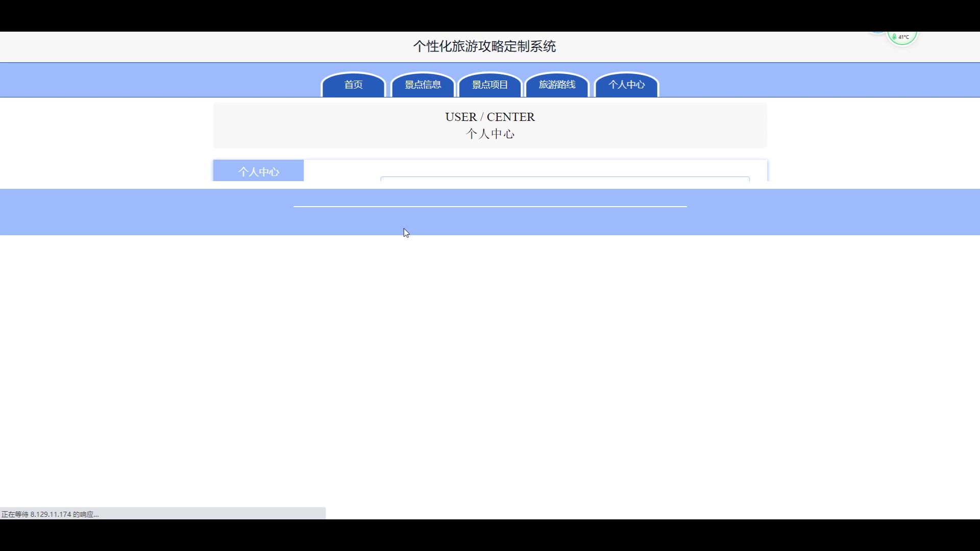Select 个人中心 in the left sidebar
980x551 pixels.
[258, 171]
